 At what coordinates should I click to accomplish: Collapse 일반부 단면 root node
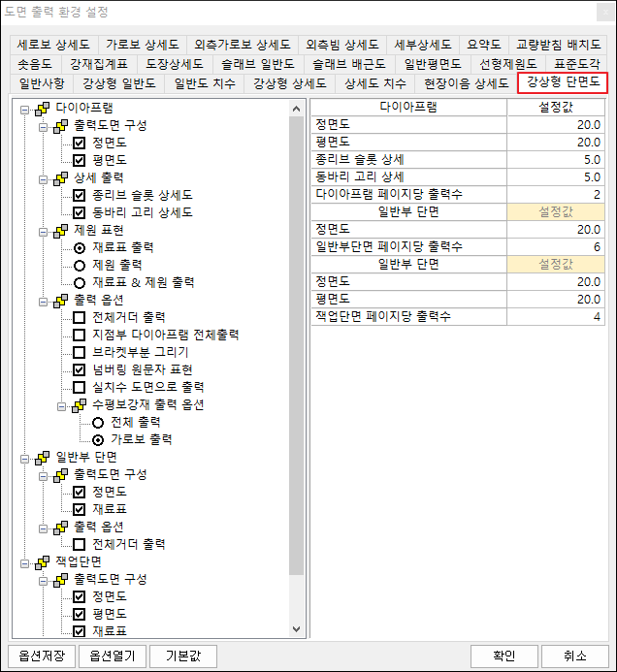tap(25, 460)
